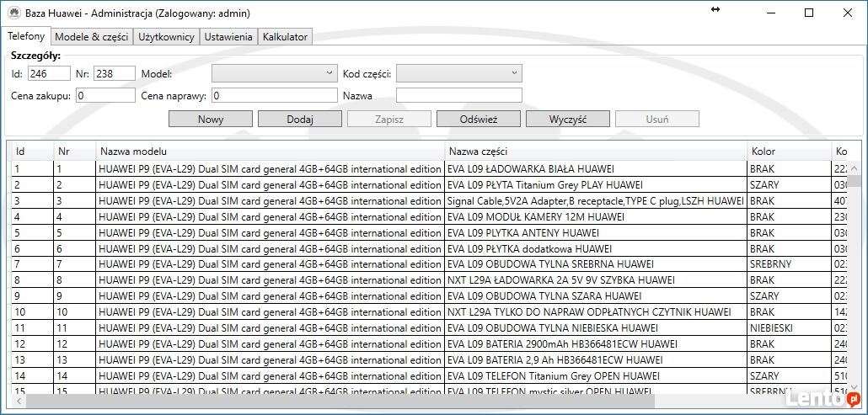Switch to the Telefony tab
868x415 pixels.
pos(26,36)
